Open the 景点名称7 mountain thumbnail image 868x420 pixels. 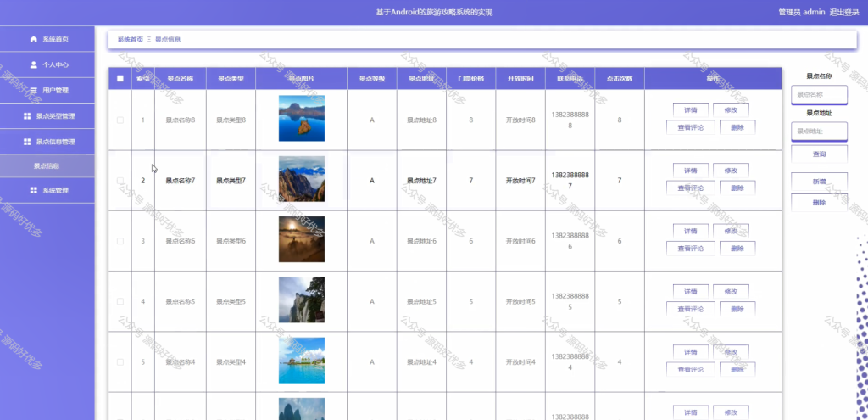point(302,178)
